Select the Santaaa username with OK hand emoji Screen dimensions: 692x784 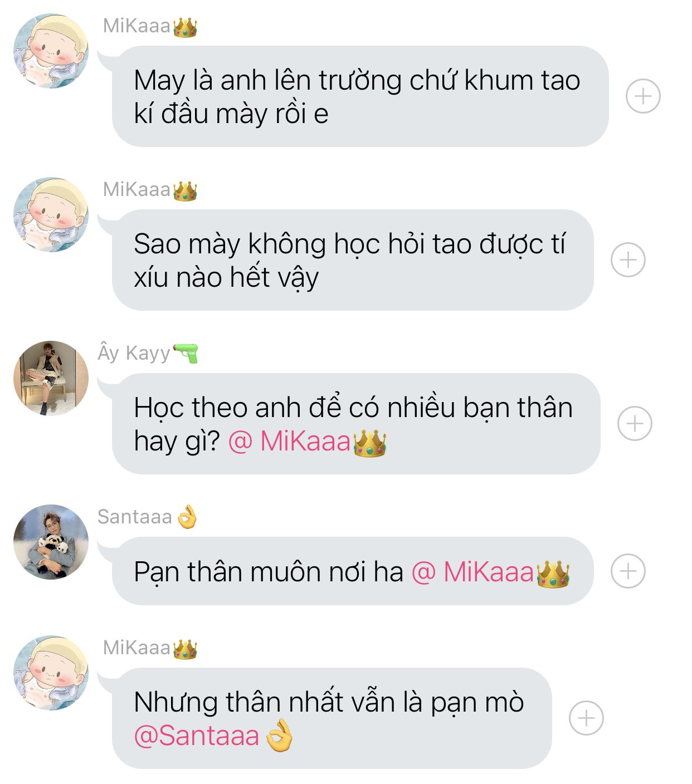tap(148, 517)
